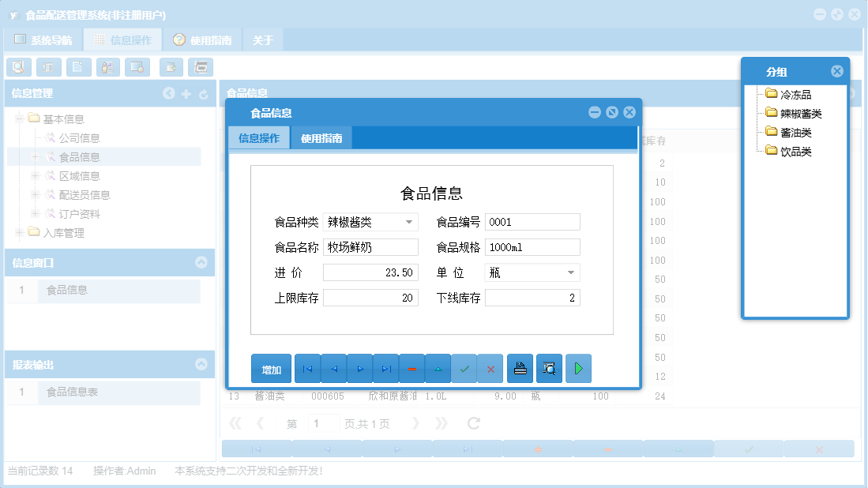Open the user and computer toolbar icon
The height and width of the screenshot is (488, 868).
point(108,67)
